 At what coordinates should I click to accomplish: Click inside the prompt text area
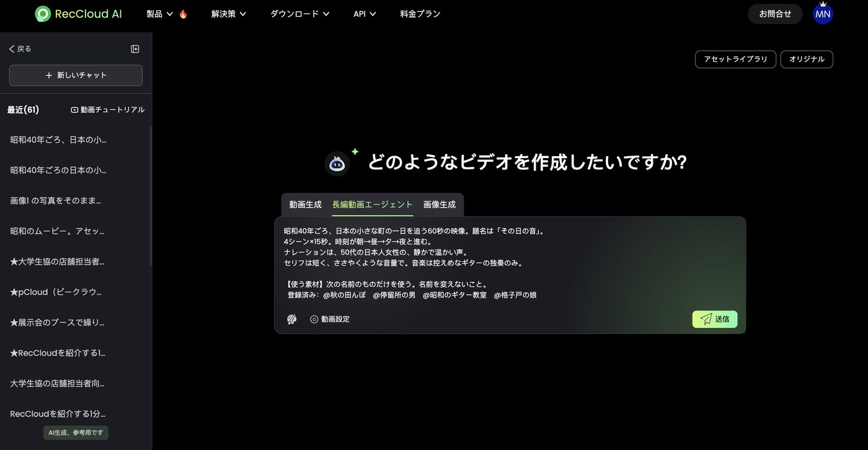[x=510, y=263]
